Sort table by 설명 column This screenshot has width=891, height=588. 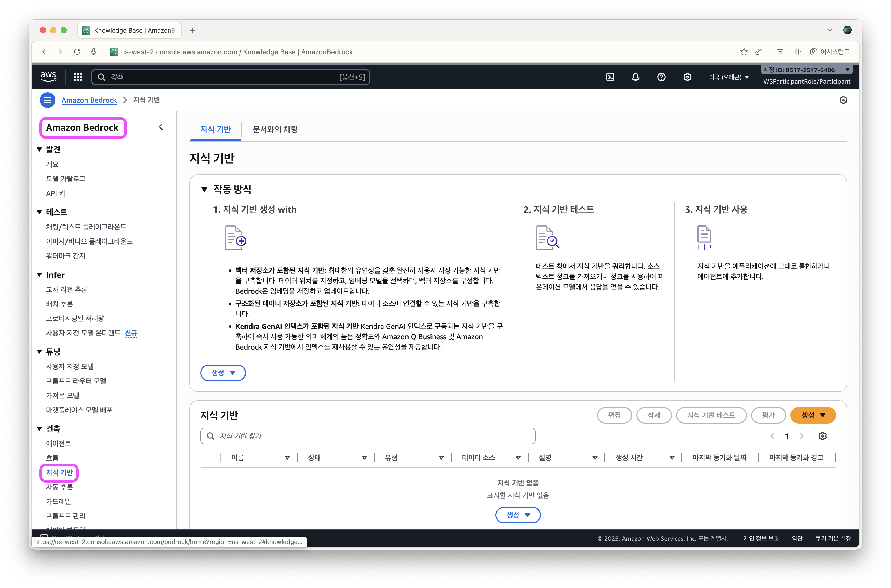(595, 457)
